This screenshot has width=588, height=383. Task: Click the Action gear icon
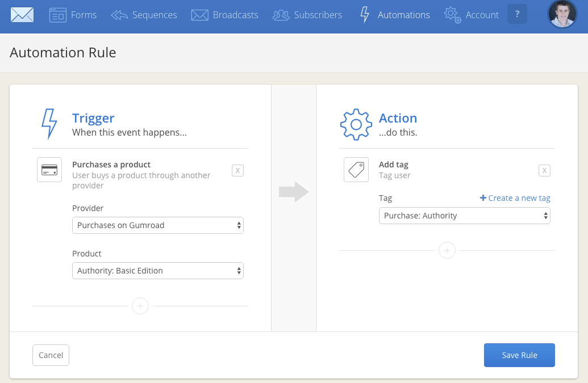pyautogui.click(x=356, y=124)
